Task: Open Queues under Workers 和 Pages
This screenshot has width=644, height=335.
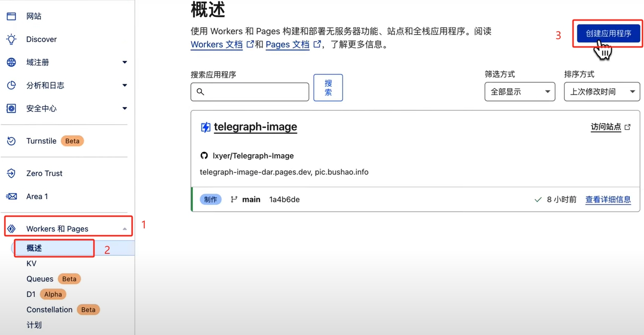Action: (x=40, y=279)
